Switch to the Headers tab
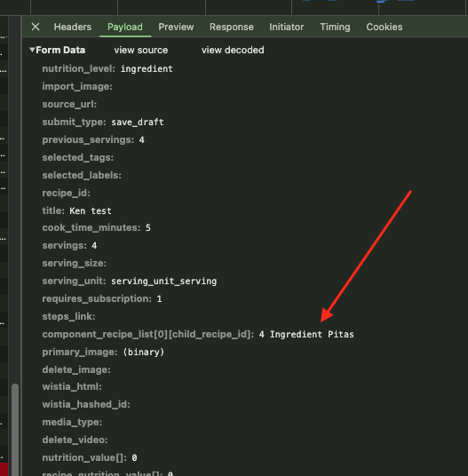 tap(73, 27)
